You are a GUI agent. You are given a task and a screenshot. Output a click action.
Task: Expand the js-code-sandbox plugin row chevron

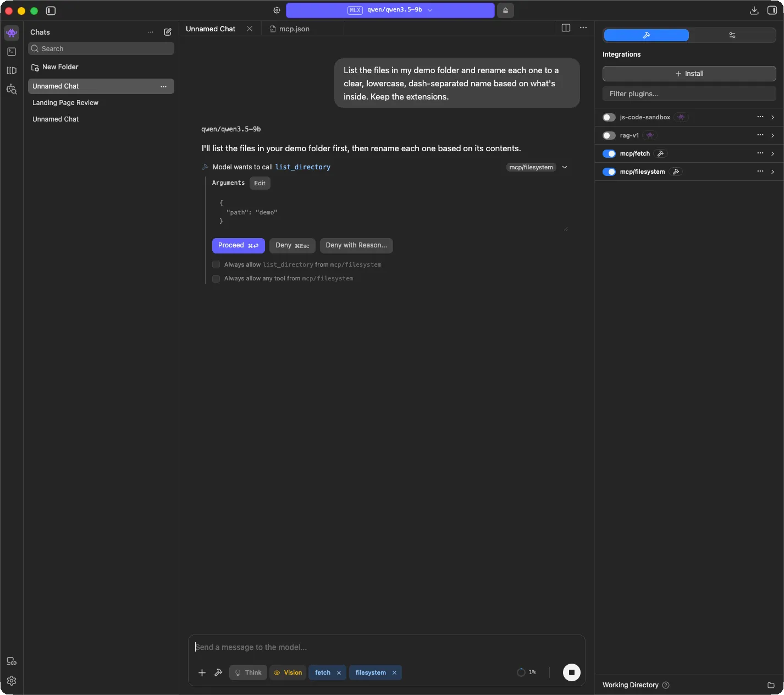(772, 117)
